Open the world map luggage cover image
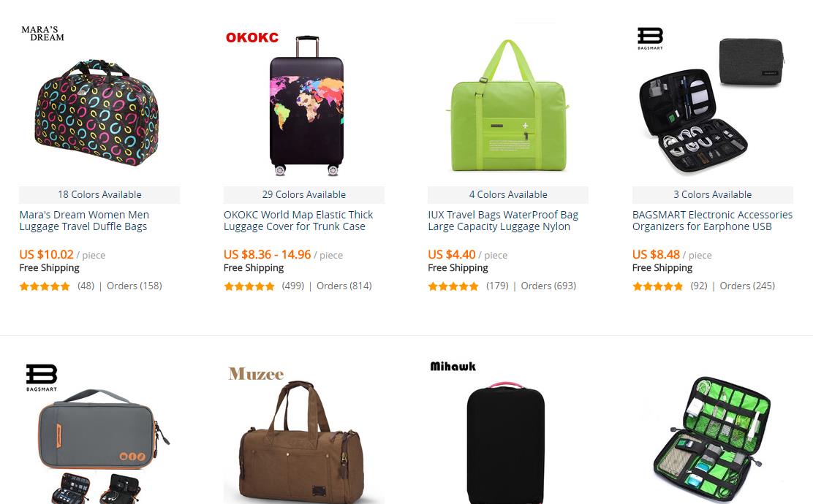This screenshot has width=813, height=504. 307,106
